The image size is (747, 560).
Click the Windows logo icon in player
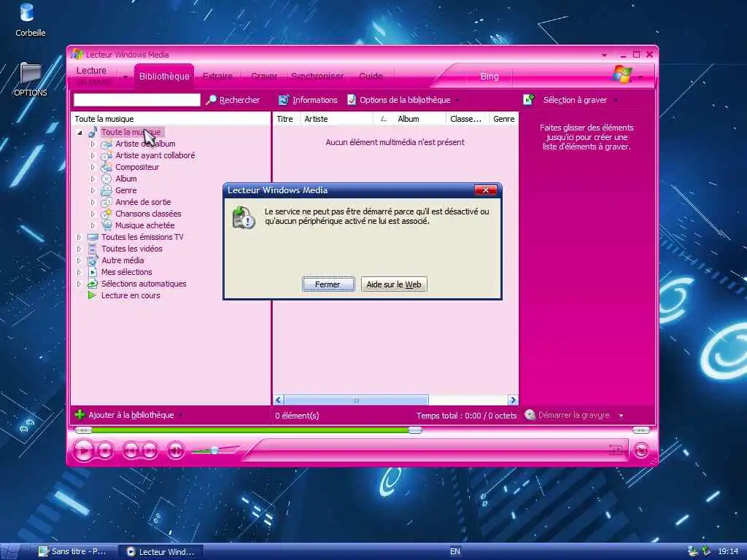coord(623,75)
